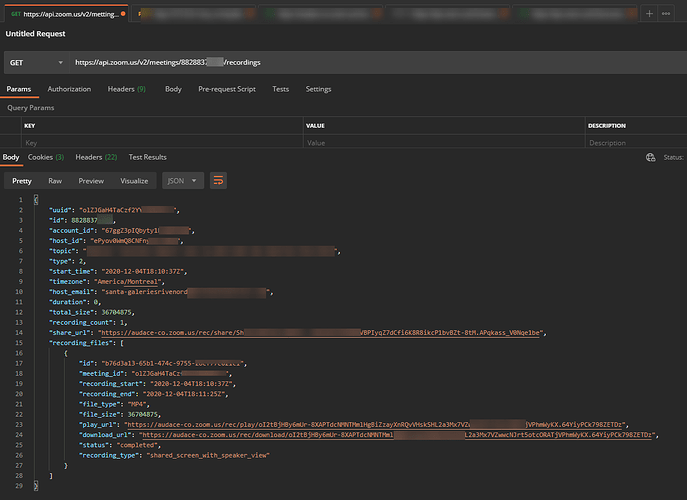687x500 pixels.
Task: Expand the JSON format dropdown
Action: 183,181
